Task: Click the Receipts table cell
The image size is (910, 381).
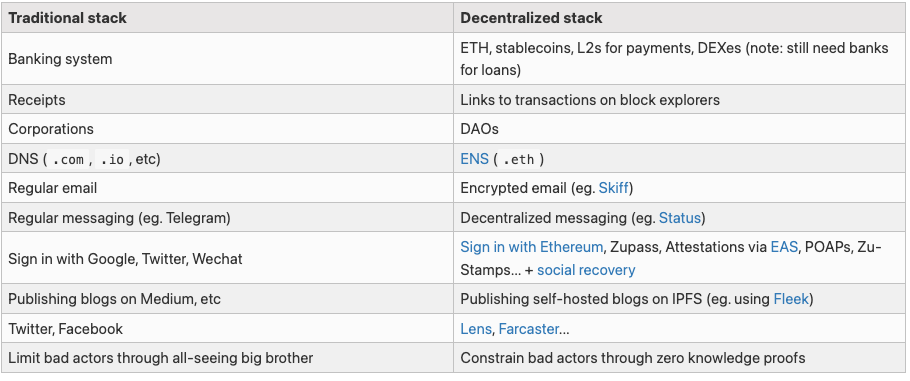Action: click(x=228, y=100)
